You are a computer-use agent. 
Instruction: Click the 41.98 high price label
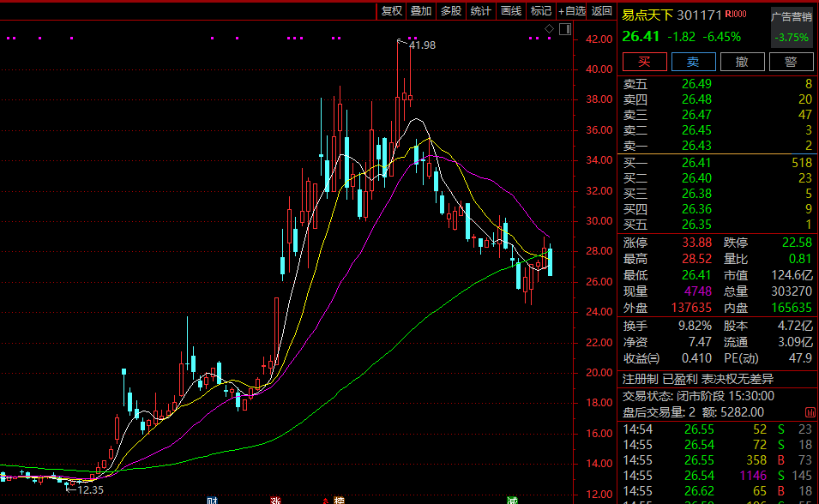422,45
